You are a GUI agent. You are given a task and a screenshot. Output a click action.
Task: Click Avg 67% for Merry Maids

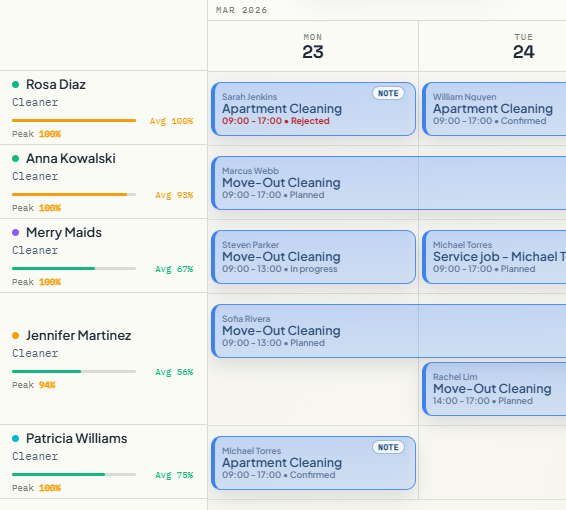(174, 269)
